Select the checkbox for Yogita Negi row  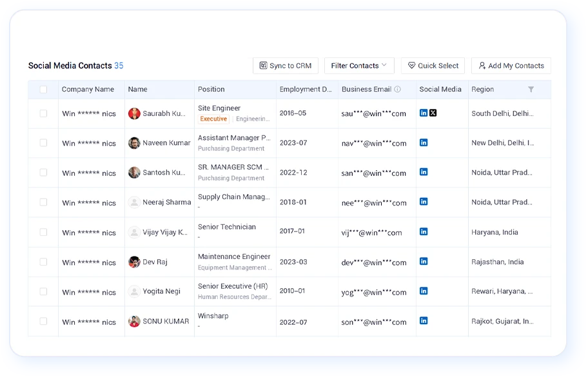coord(43,291)
